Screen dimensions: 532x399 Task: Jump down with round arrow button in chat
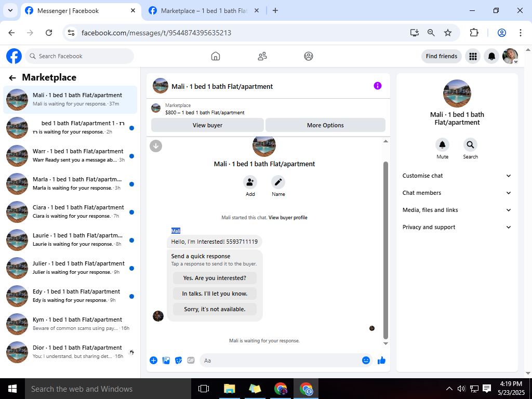(x=156, y=146)
